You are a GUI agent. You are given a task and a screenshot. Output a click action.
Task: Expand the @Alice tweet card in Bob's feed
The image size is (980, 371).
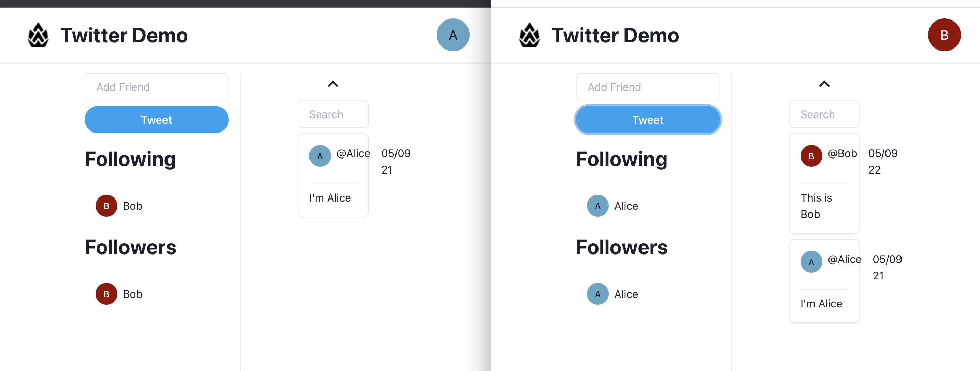(824, 281)
